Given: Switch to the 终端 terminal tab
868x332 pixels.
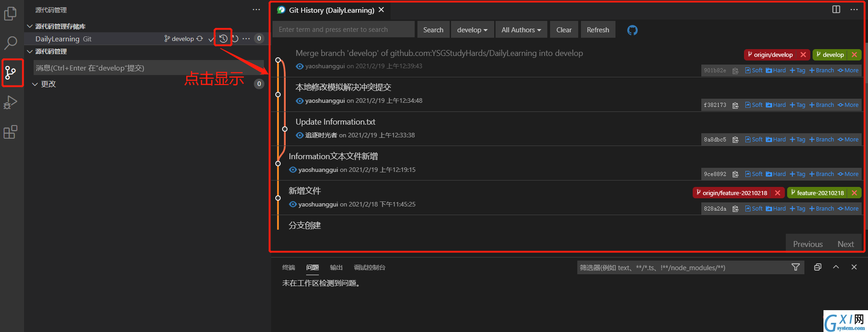Looking at the screenshot, I should point(288,267).
